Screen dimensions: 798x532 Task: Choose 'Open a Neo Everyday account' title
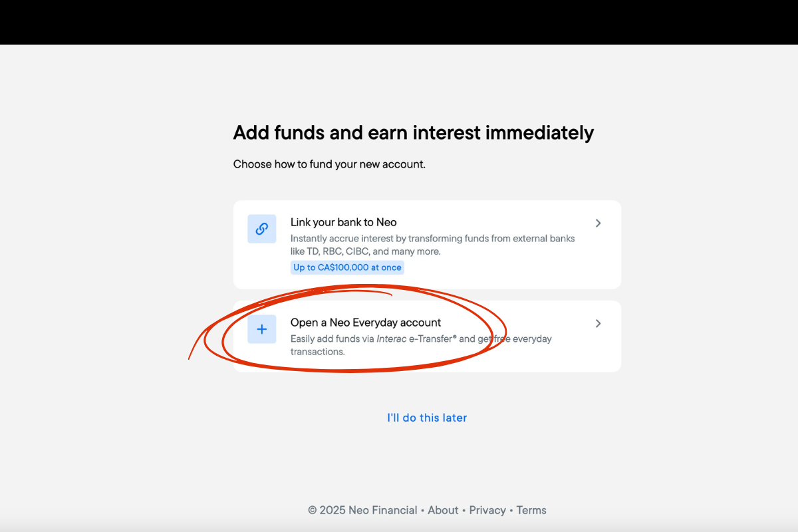coord(366,323)
